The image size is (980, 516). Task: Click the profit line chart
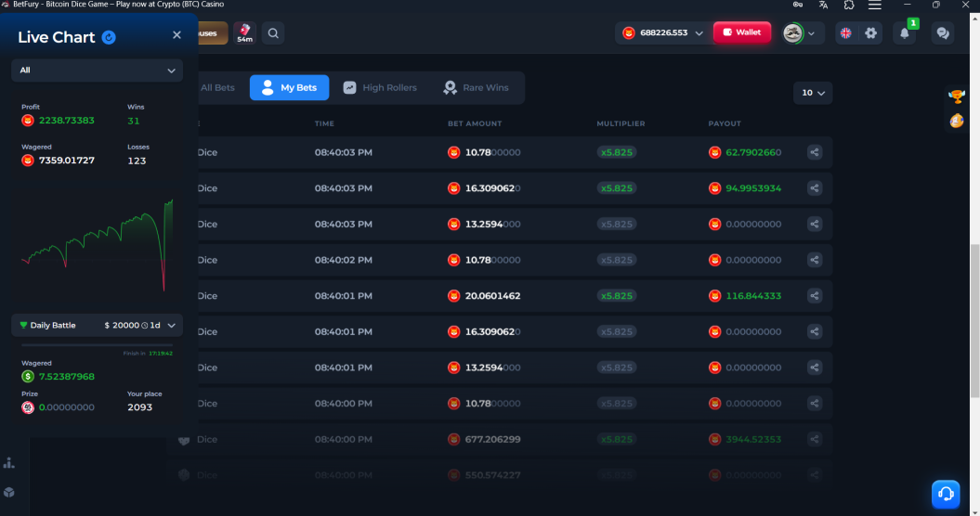pos(97,245)
